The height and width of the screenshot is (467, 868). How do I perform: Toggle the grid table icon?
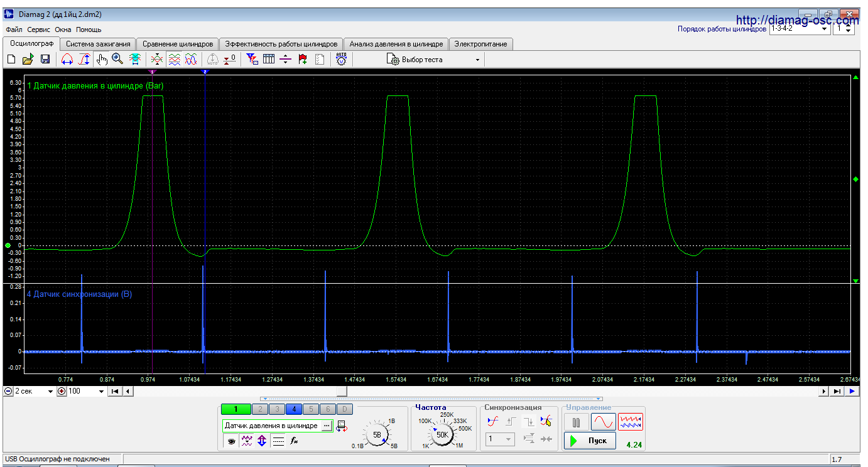click(269, 59)
